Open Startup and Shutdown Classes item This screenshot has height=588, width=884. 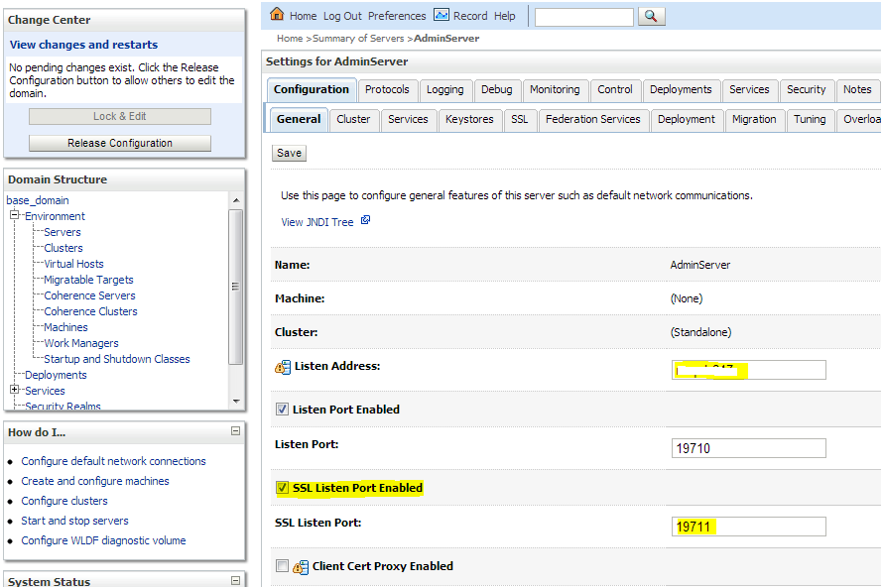(x=117, y=359)
